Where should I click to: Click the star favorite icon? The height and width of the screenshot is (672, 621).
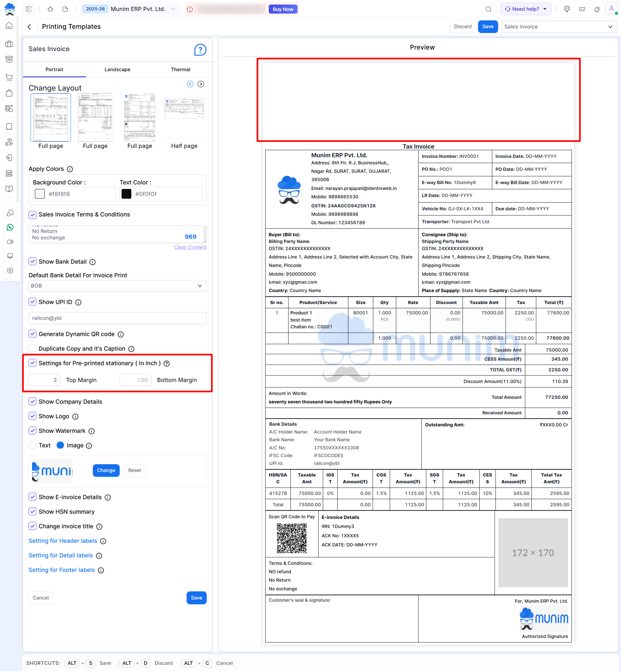pos(50,9)
